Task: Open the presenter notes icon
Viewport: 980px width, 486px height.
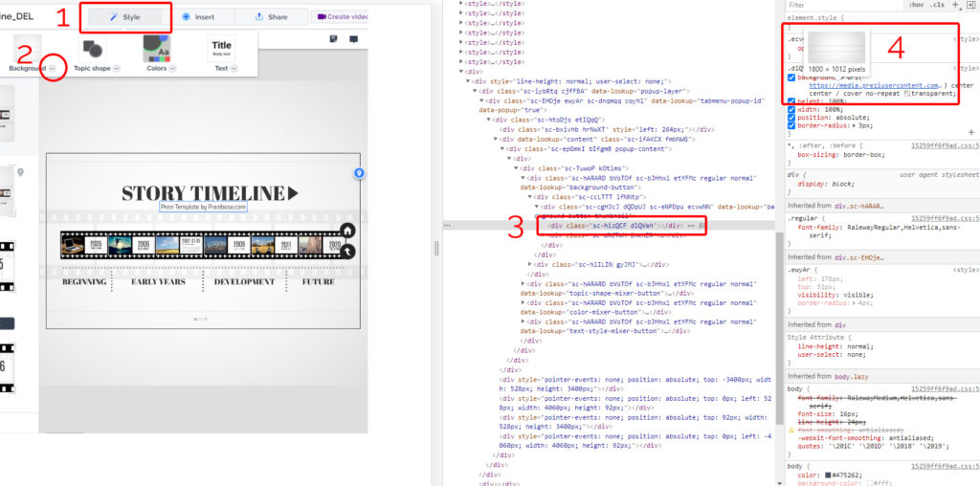Action: [333, 39]
